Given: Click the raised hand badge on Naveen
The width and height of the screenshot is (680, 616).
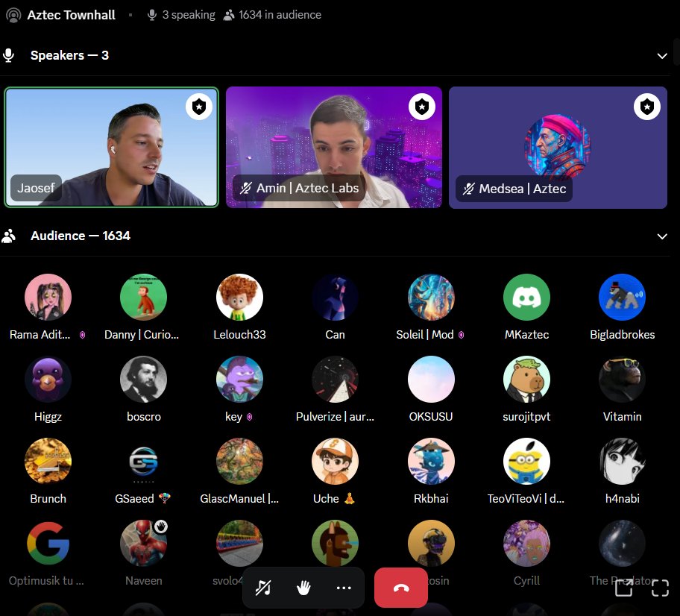Looking at the screenshot, I should pos(161,527).
